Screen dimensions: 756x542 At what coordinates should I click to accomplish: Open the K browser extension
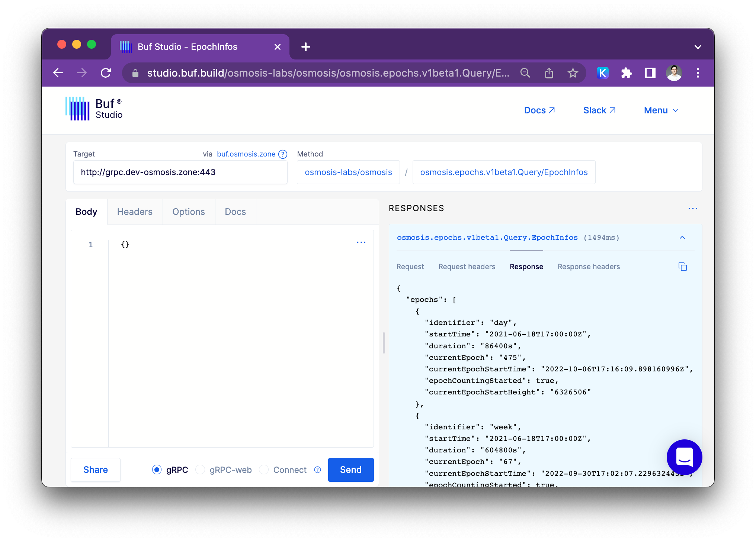coord(602,73)
